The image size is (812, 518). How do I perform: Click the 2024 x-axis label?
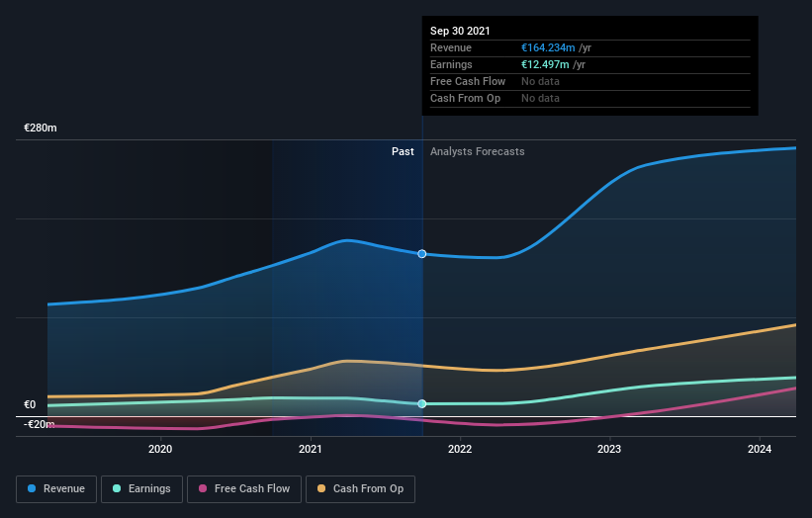tap(760, 449)
